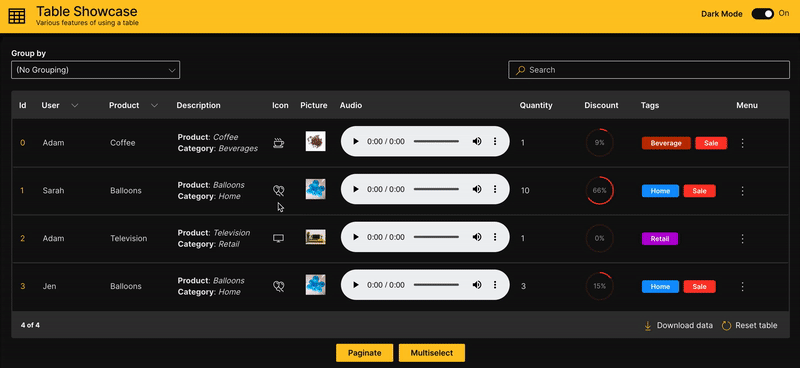Click the Description column header
The height and width of the screenshot is (368, 800).
pyautogui.click(x=198, y=106)
